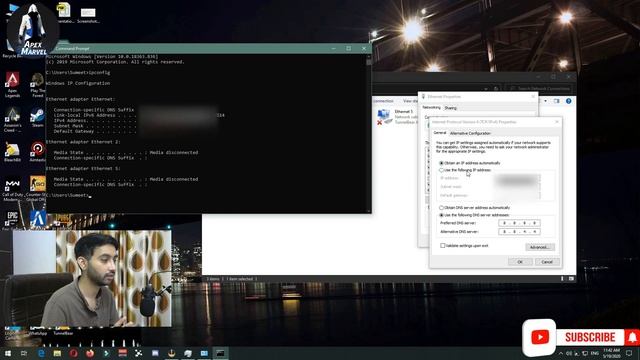Screen dimensions: 640x360
Task: Click the Preferred DNS server field
Action: [x=519, y=223]
